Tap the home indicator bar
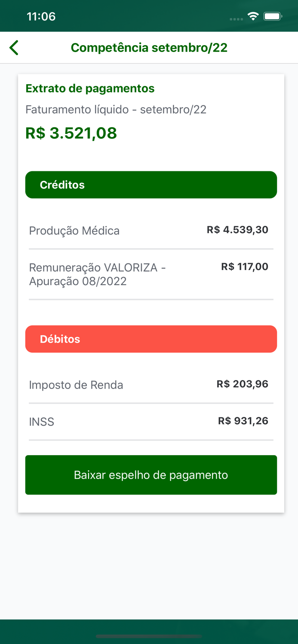Viewport: 298px width, 644px height. pos(149,637)
